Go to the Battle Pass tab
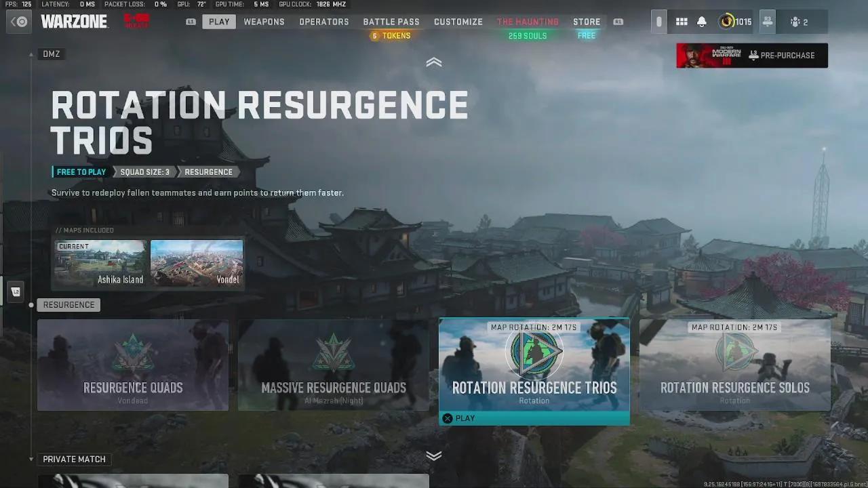The width and height of the screenshot is (868, 488). (391, 22)
